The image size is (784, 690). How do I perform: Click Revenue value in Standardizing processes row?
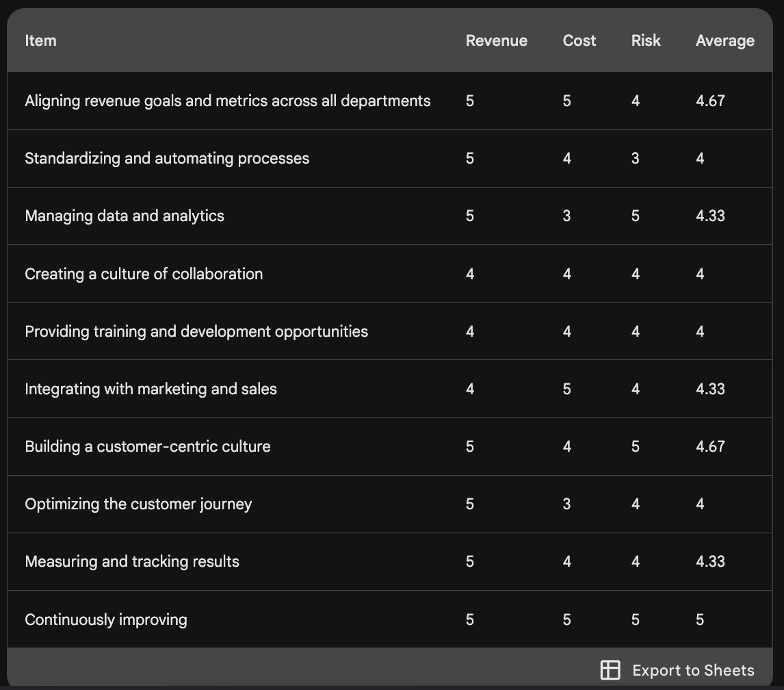(470, 158)
